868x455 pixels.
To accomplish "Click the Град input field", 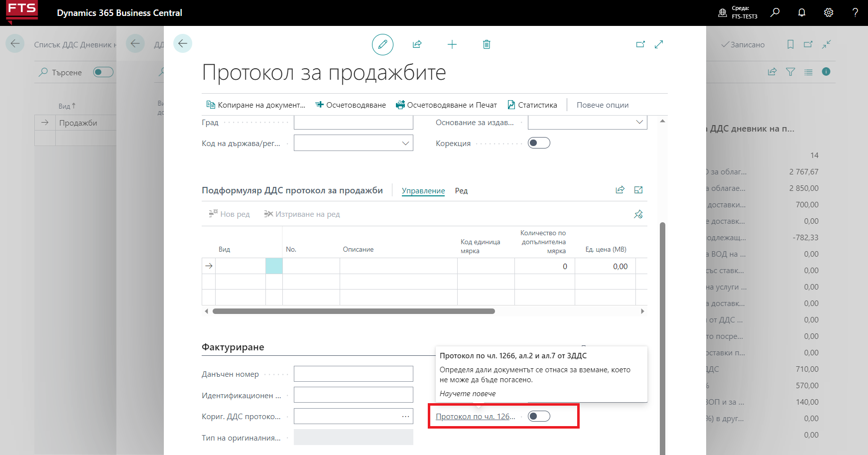I will [x=354, y=122].
